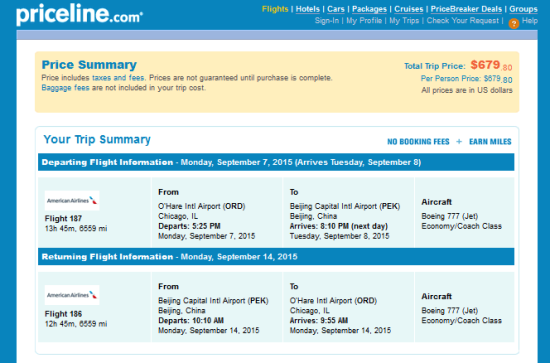
Task: Go to My Trips
Action: click(404, 21)
